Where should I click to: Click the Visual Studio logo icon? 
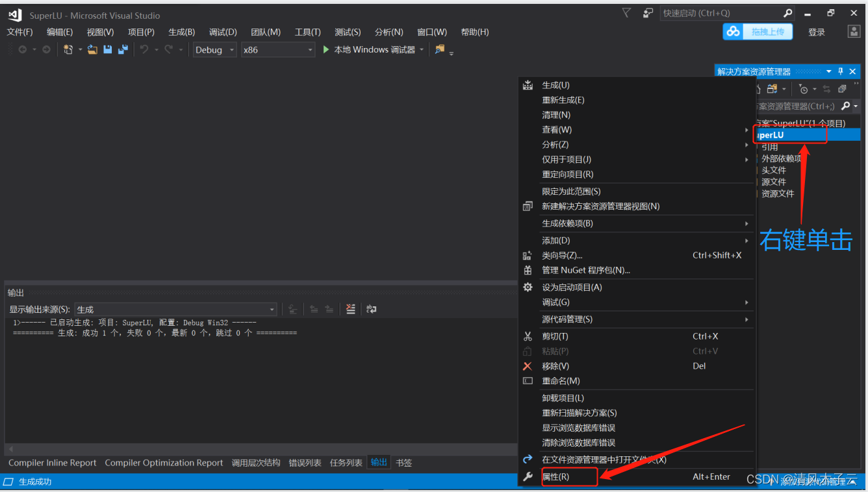[15, 15]
